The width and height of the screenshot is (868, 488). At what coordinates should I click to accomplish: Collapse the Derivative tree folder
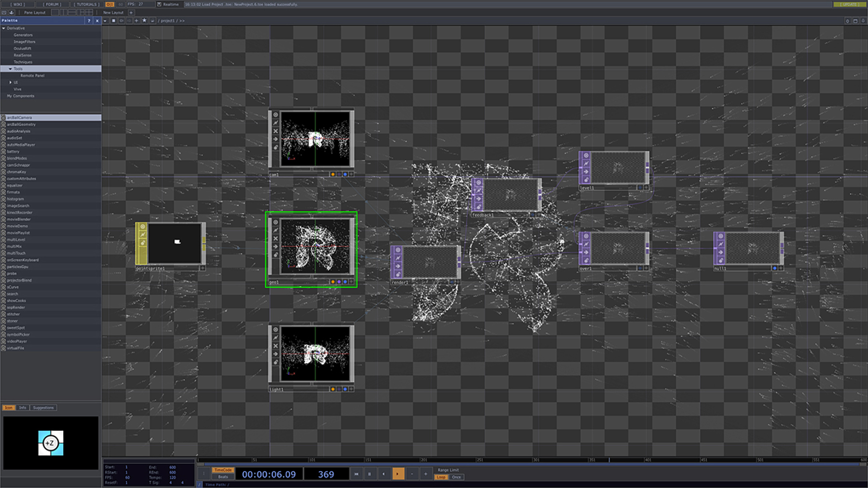click(x=4, y=28)
